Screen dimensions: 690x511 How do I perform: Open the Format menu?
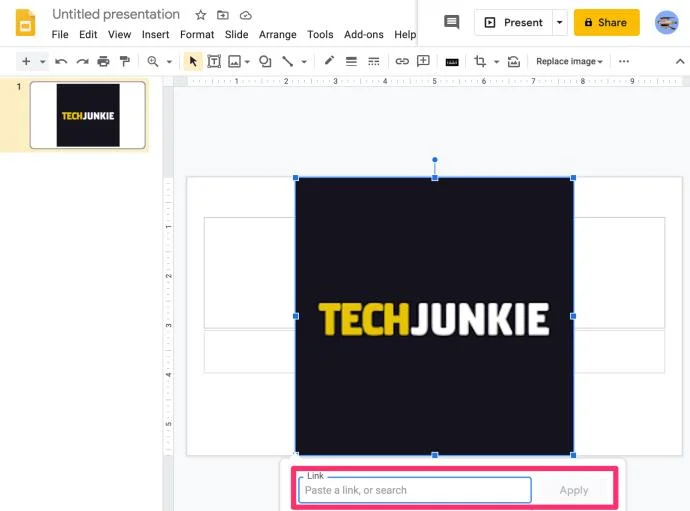(197, 34)
